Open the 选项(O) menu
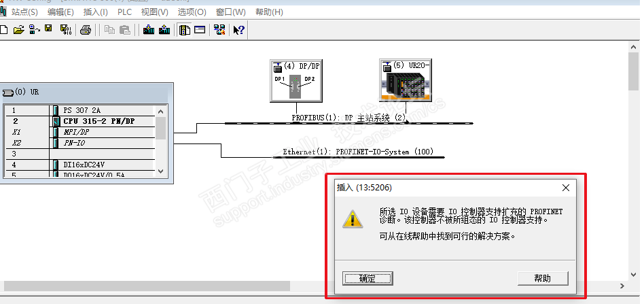The image size is (644, 304). (x=192, y=12)
